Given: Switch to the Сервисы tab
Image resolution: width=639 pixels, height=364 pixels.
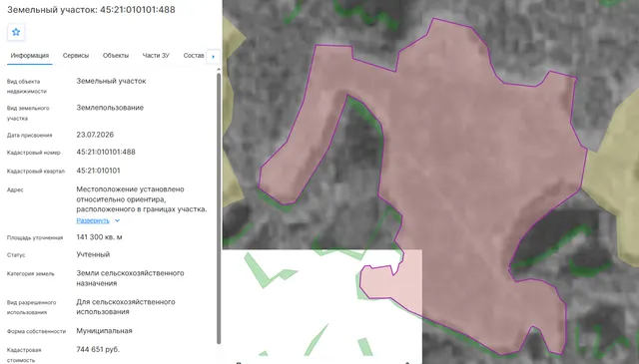Looking at the screenshot, I should click(76, 56).
